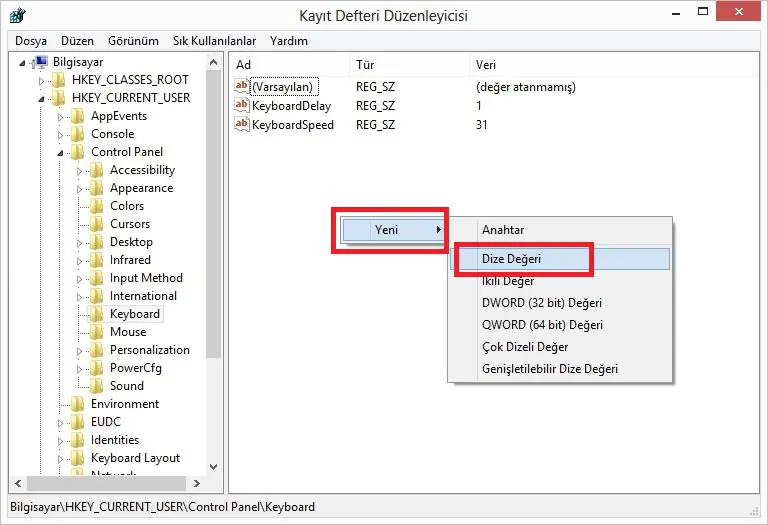768x525 pixels.
Task: Select the Identities tree item
Action: (115, 440)
